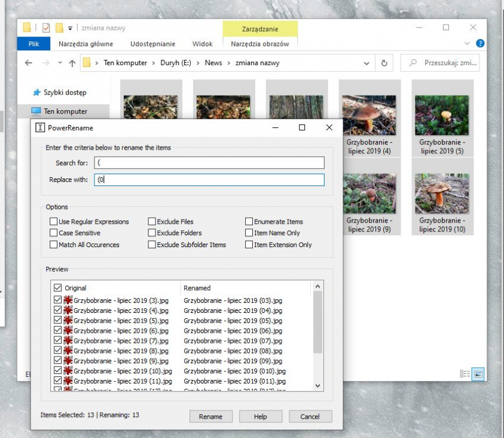This screenshot has height=438, width=504.
Task: Click the folder icon in the address bar
Action: pyautogui.click(x=87, y=62)
